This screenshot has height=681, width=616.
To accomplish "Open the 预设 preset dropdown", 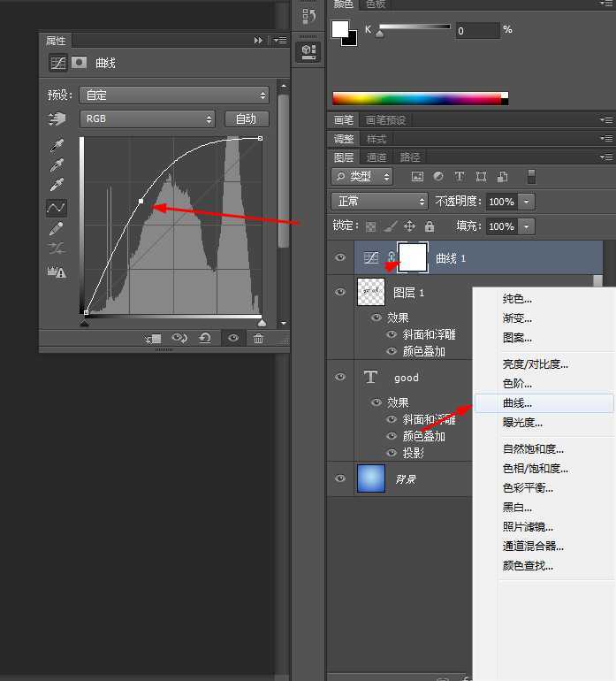I will [x=174, y=95].
